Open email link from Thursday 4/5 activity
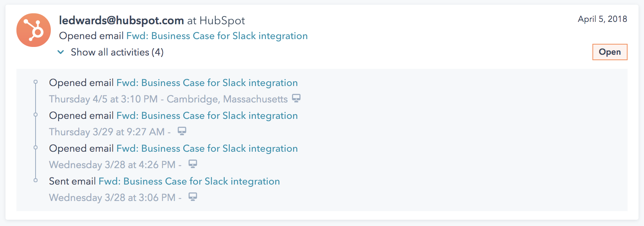644x226 pixels. pyautogui.click(x=207, y=83)
